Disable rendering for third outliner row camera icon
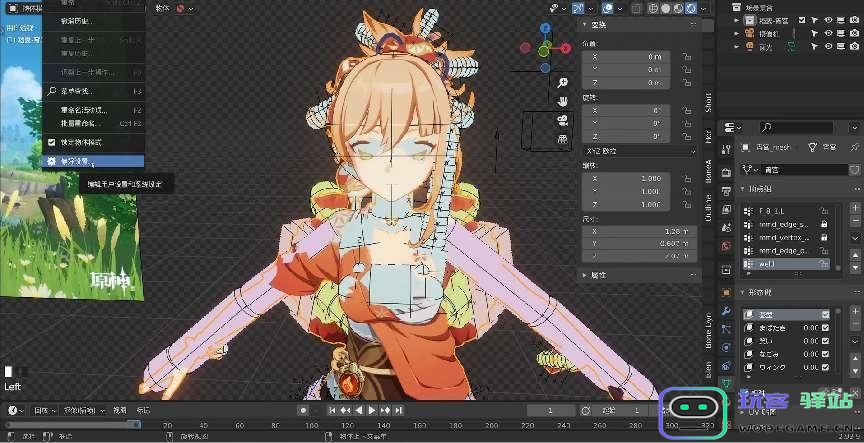 [x=853, y=47]
